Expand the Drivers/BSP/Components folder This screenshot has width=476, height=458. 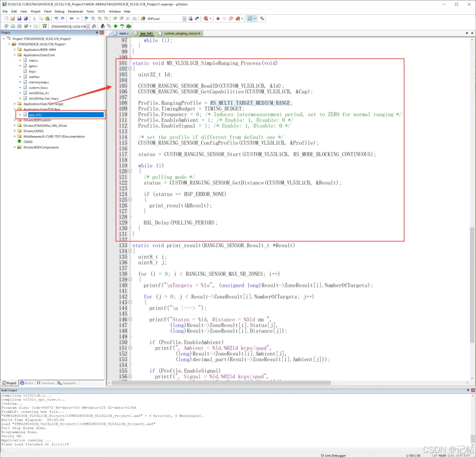point(15,148)
